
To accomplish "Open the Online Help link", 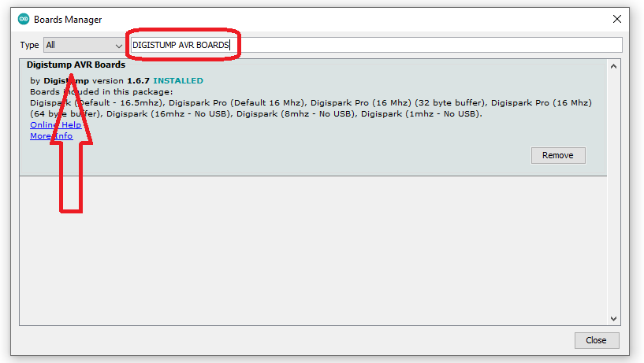I will 55,124.
